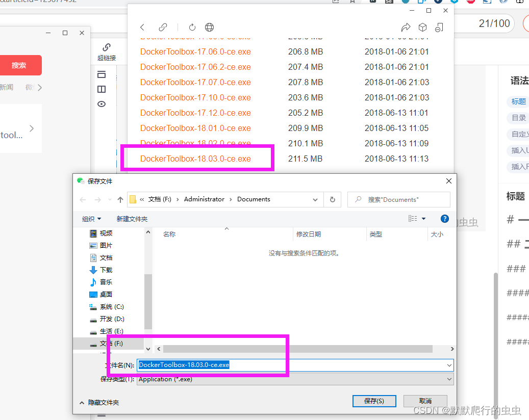Select 视频 in the navigation tree

pyautogui.click(x=101, y=233)
